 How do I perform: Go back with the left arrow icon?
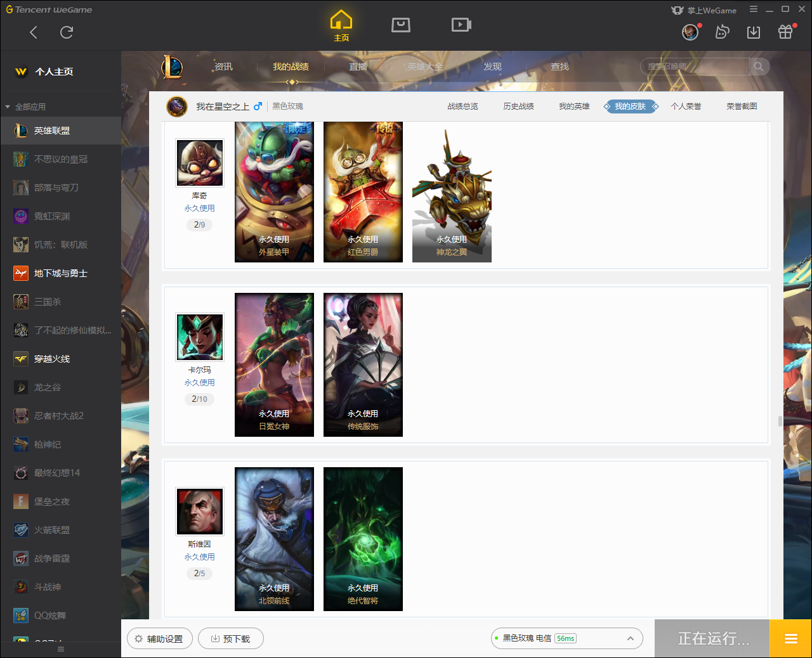[x=34, y=32]
